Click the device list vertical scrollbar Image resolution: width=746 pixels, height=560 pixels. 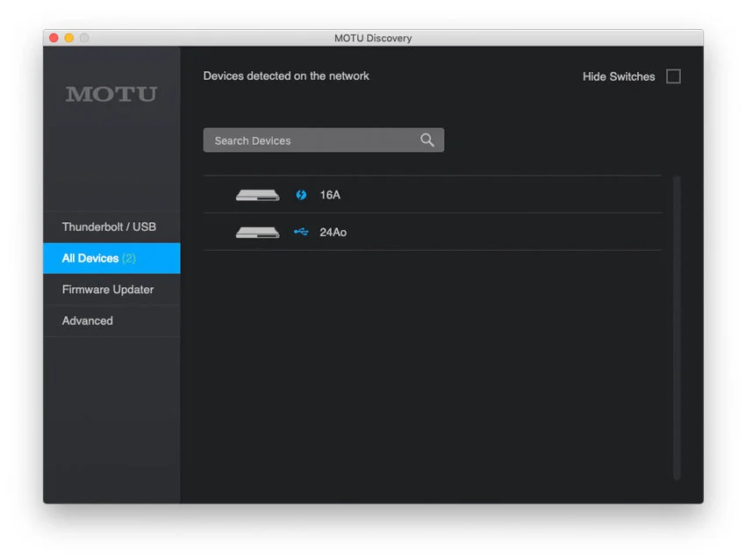pos(677,327)
